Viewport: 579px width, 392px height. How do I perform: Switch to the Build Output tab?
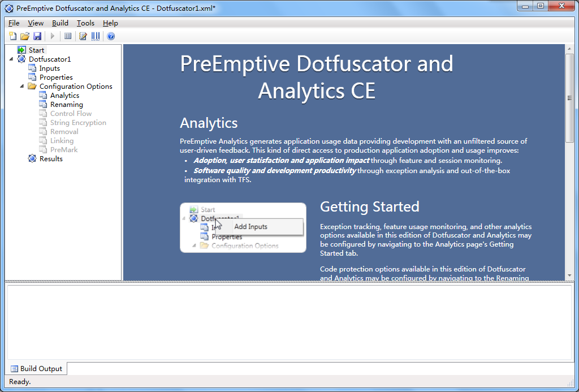37,368
